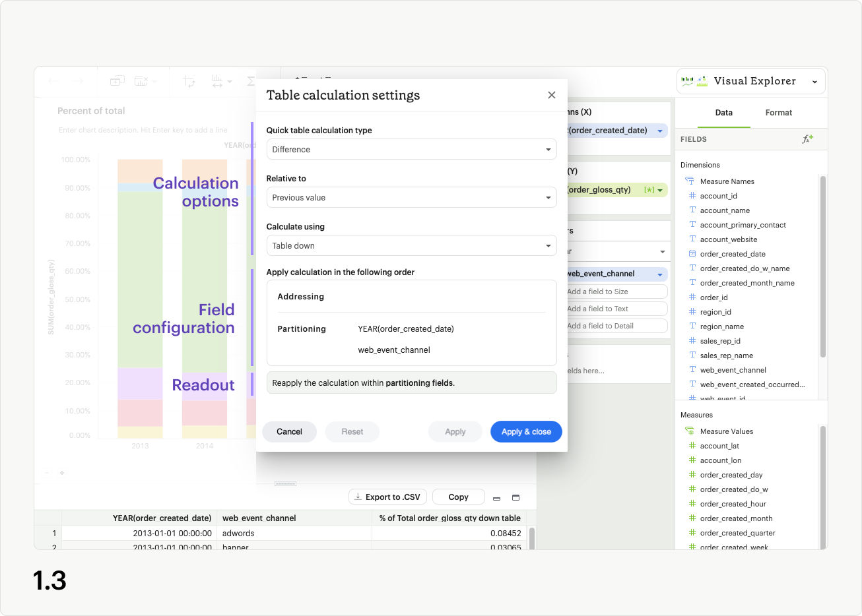The width and height of the screenshot is (862, 616).
Task: Select the Data tab in the right panel
Action: [x=723, y=112]
